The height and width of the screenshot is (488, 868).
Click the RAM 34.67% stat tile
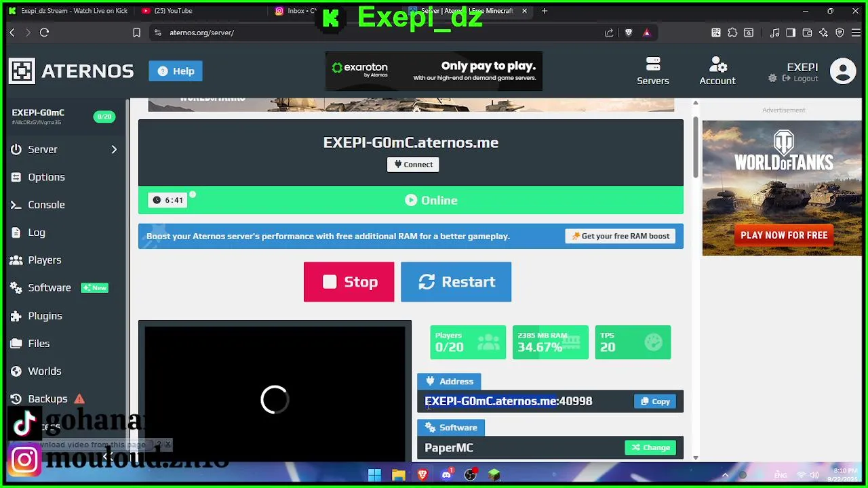550,342
